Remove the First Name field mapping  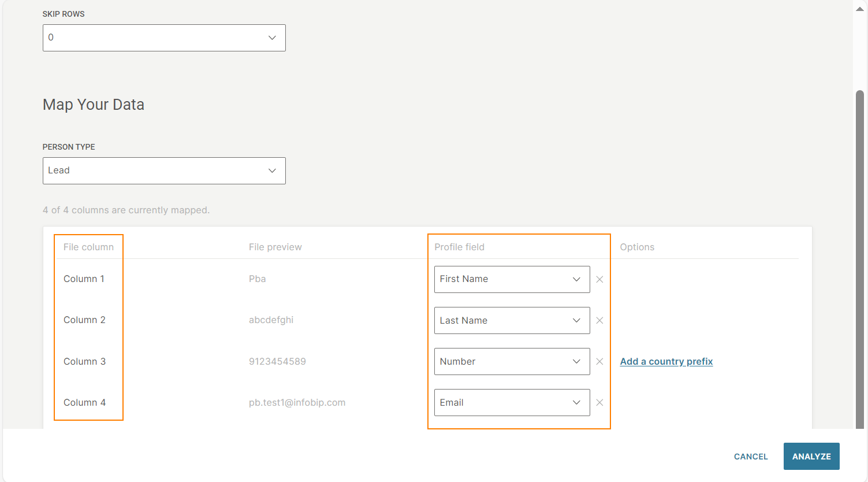pos(599,280)
